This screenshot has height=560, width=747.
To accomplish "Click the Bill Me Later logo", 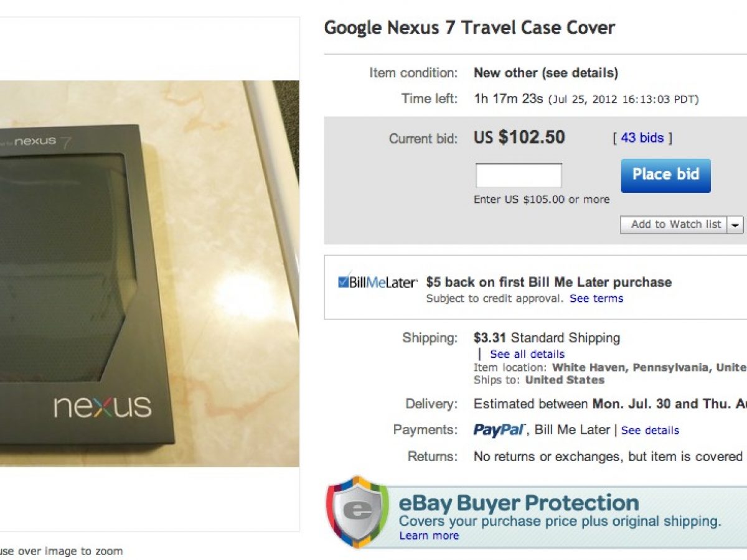I will click(383, 282).
